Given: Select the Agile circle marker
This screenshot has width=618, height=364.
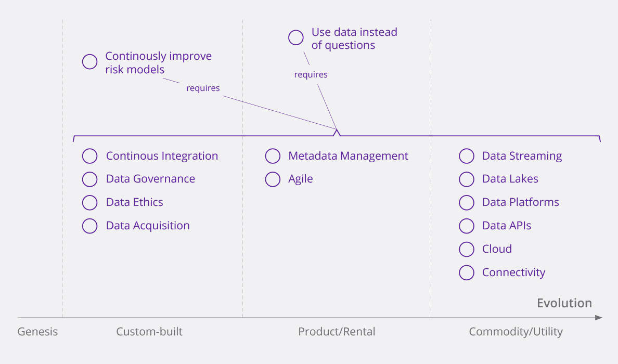Looking at the screenshot, I should (273, 179).
